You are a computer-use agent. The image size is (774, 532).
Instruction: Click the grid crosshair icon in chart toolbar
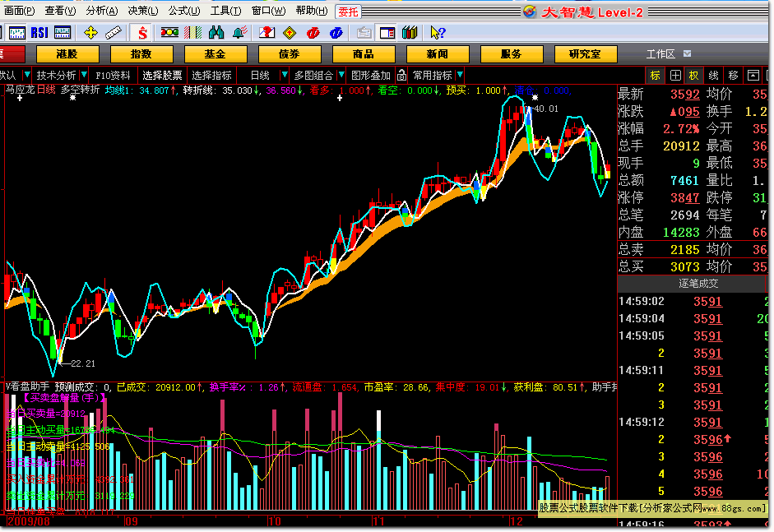coord(675,75)
